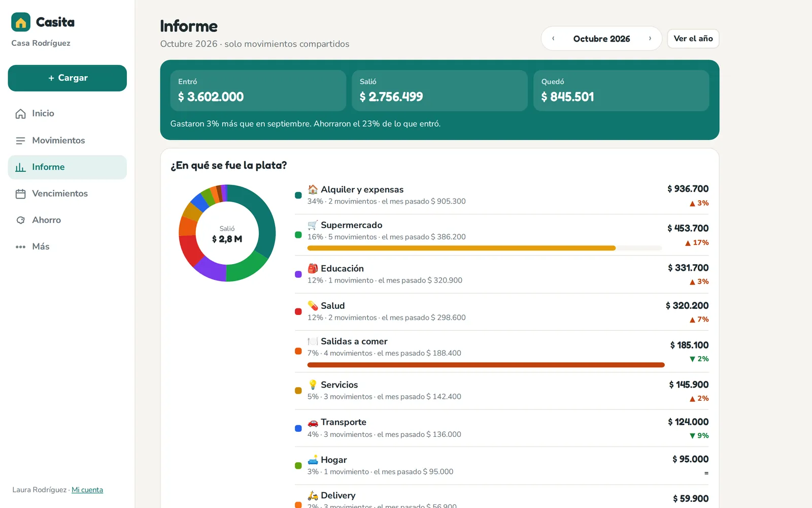Click the Ver el año button

pos(693,39)
